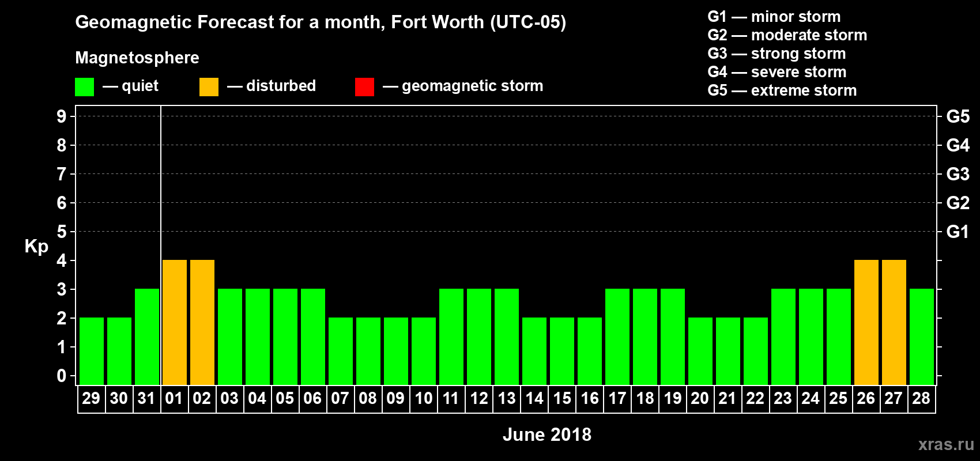Click the green bar for day 20

(700, 351)
